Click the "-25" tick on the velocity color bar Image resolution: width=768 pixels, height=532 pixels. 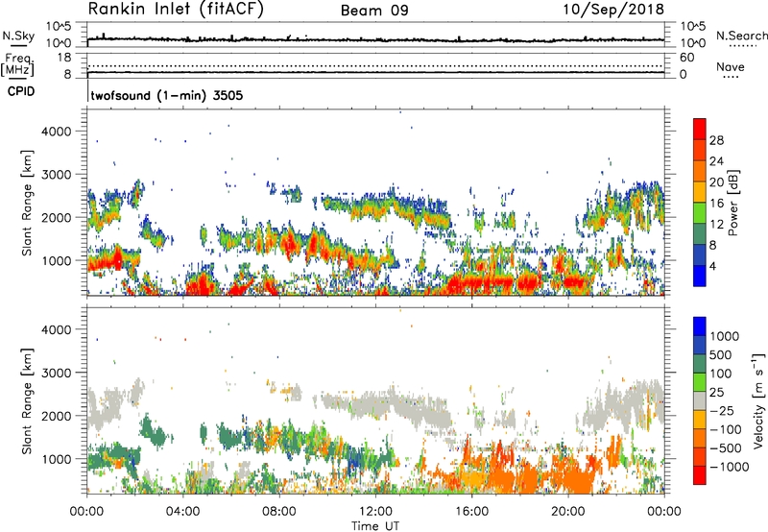pos(723,410)
